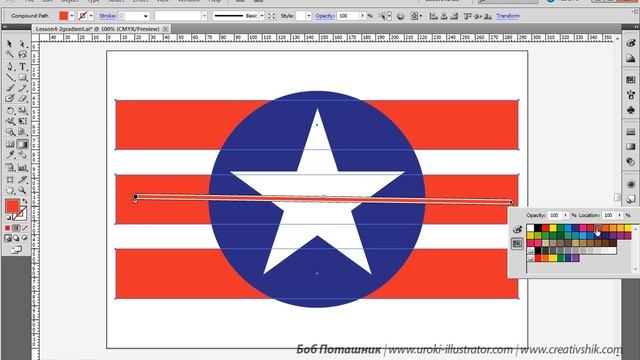This screenshot has width=640, height=360.
Task: Select the Width tool
Action: click(x=10, y=121)
